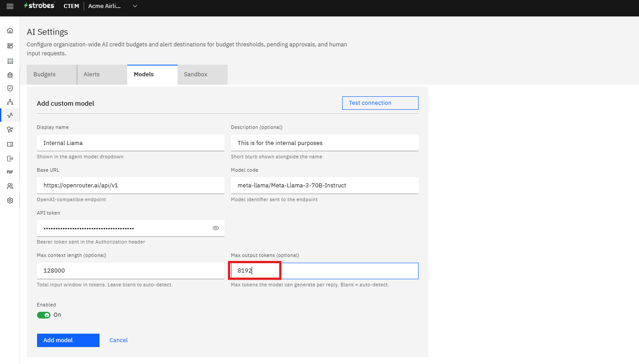Open the hierarchy tree icon in sidebar
The height and width of the screenshot is (364, 639).
pos(10,102)
